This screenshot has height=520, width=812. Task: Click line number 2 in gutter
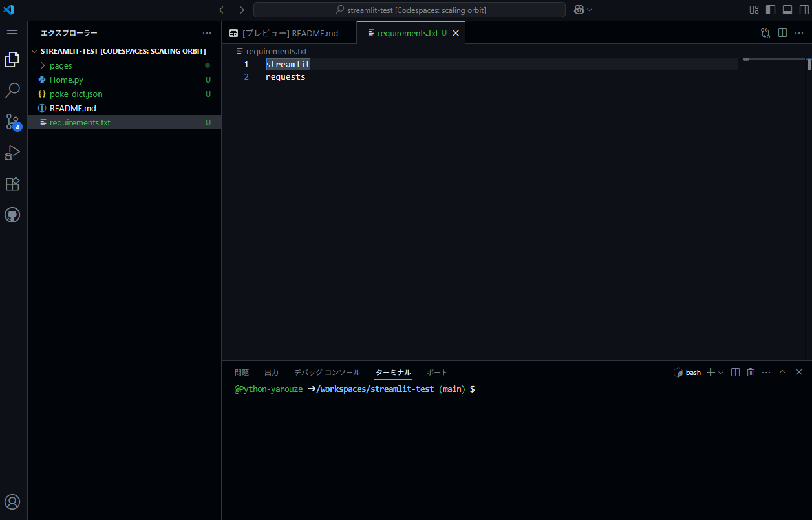pos(246,77)
